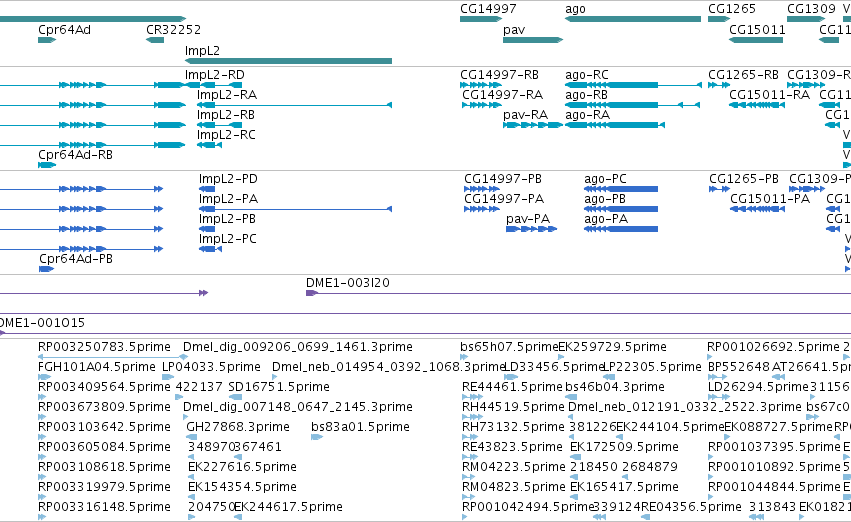Select the ImpL2-PC protein label

227,239
